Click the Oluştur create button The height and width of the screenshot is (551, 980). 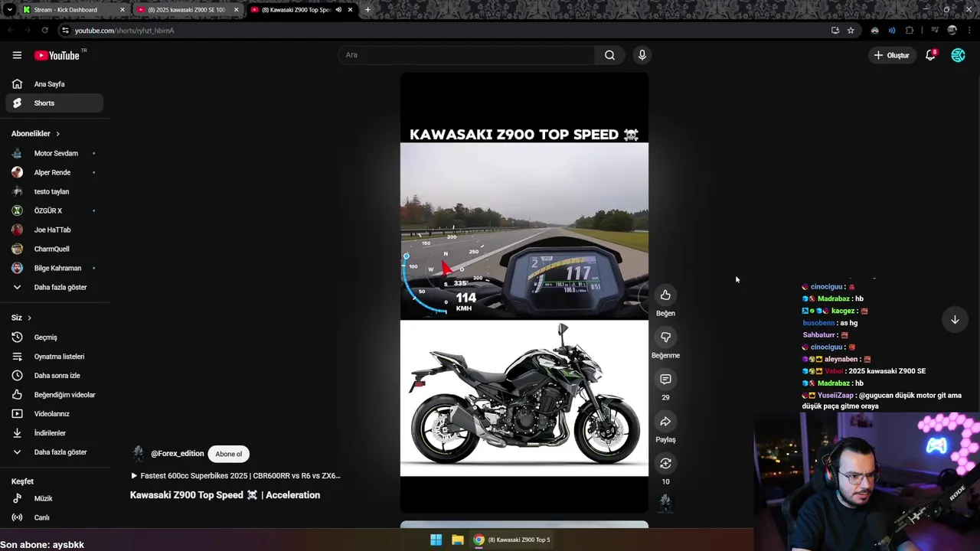[x=893, y=55]
